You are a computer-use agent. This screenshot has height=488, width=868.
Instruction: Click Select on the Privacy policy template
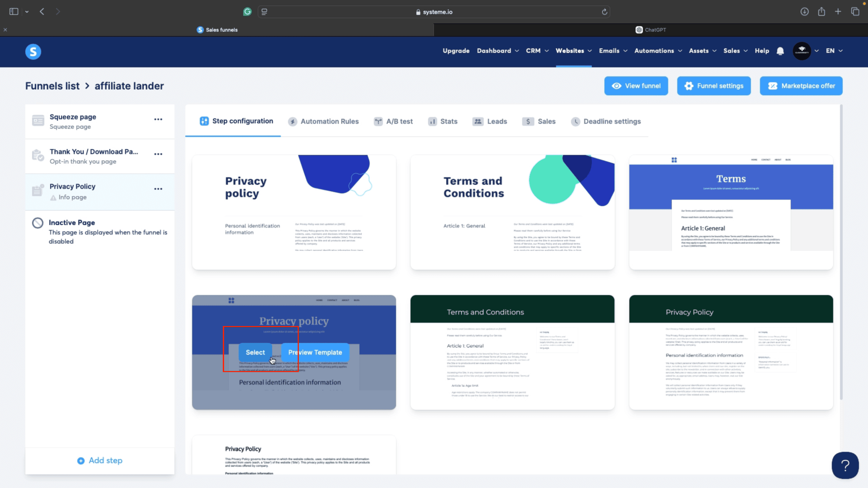(255, 352)
